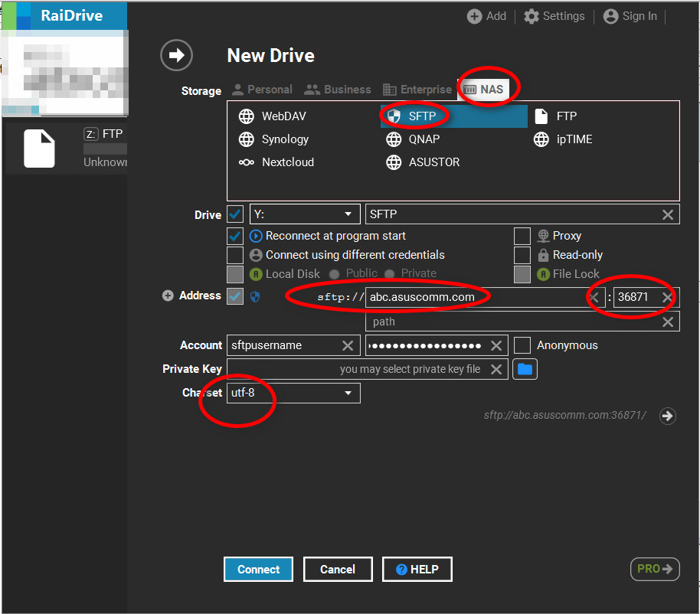
Task: Select Nextcloud storage type
Action: 276,162
